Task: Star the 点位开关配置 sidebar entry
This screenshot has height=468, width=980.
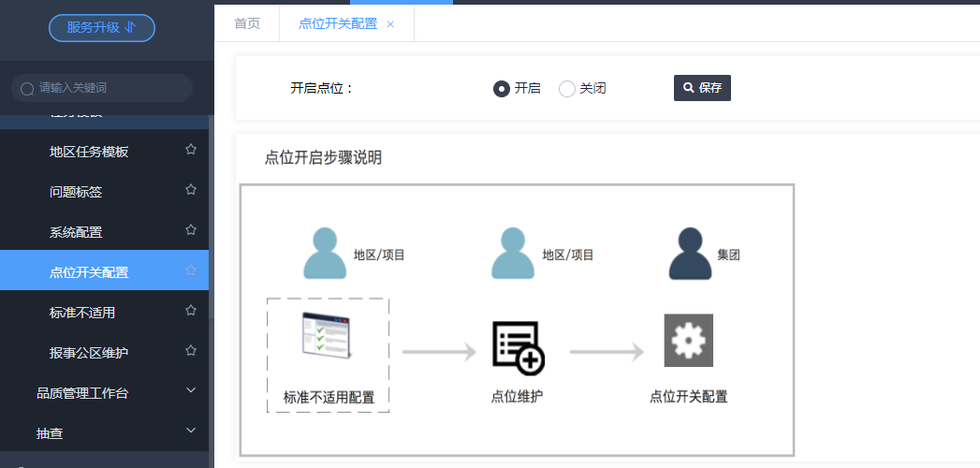Action: click(191, 270)
